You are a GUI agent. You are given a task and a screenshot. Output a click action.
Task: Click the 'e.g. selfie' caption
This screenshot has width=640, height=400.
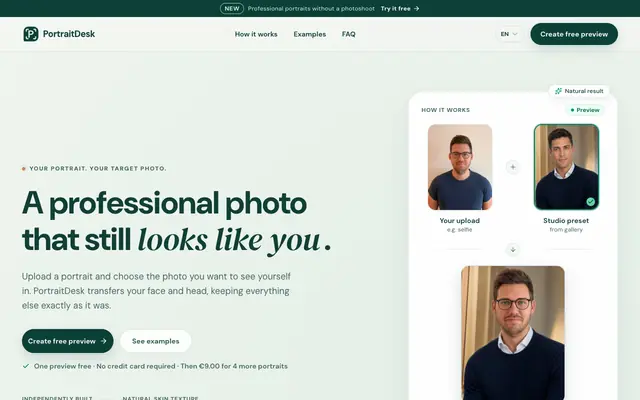click(x=460, y=230)
